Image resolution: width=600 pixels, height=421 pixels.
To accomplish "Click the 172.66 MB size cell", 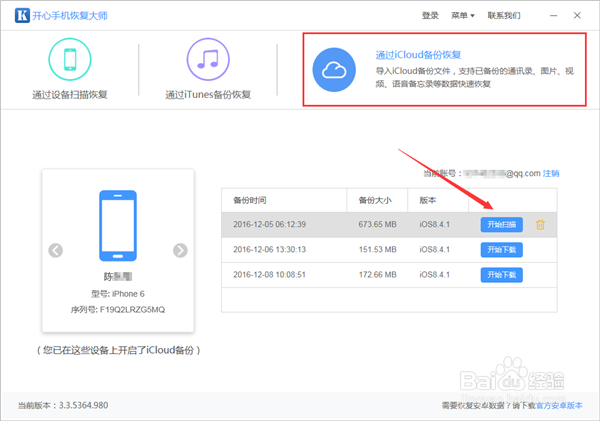I will coord(377,275).
